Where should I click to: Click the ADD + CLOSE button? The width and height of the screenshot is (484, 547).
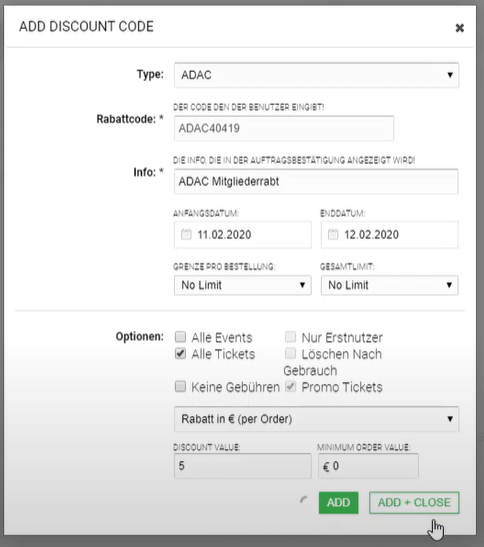[414, 503]
